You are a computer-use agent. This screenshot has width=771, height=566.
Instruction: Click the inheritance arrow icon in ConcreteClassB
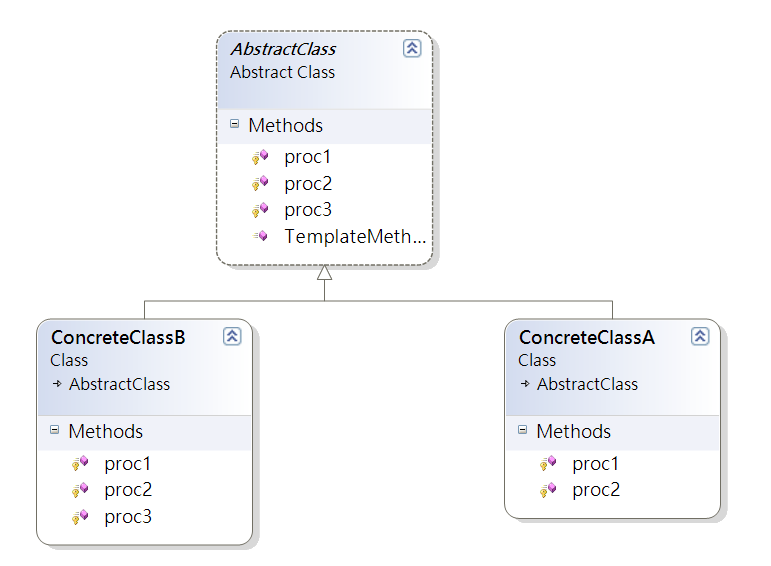pos(58,384)
